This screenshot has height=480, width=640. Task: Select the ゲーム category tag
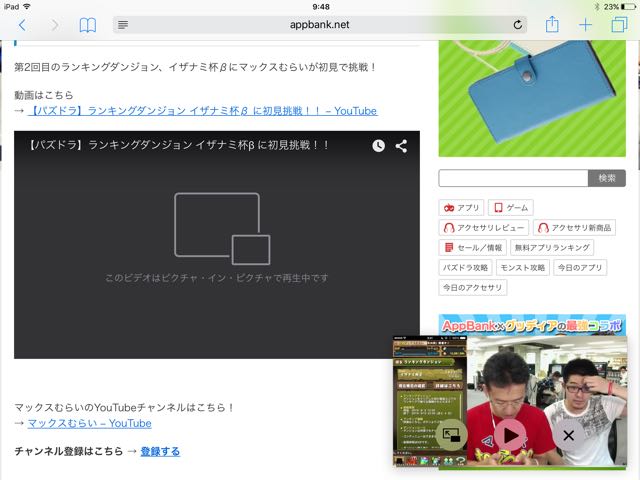pyautogui.click(x=511, y=208)
